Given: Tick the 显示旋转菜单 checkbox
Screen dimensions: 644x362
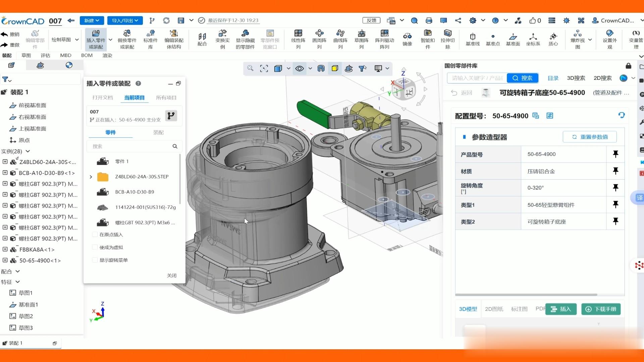Looking at the screenshot, I should (x=95, y=260).
